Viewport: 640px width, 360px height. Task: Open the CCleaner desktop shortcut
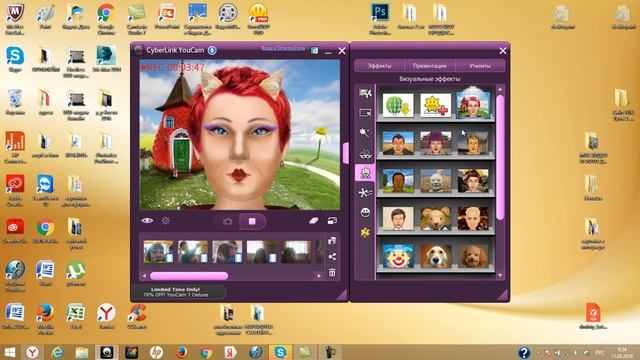[x=136, y=316]
